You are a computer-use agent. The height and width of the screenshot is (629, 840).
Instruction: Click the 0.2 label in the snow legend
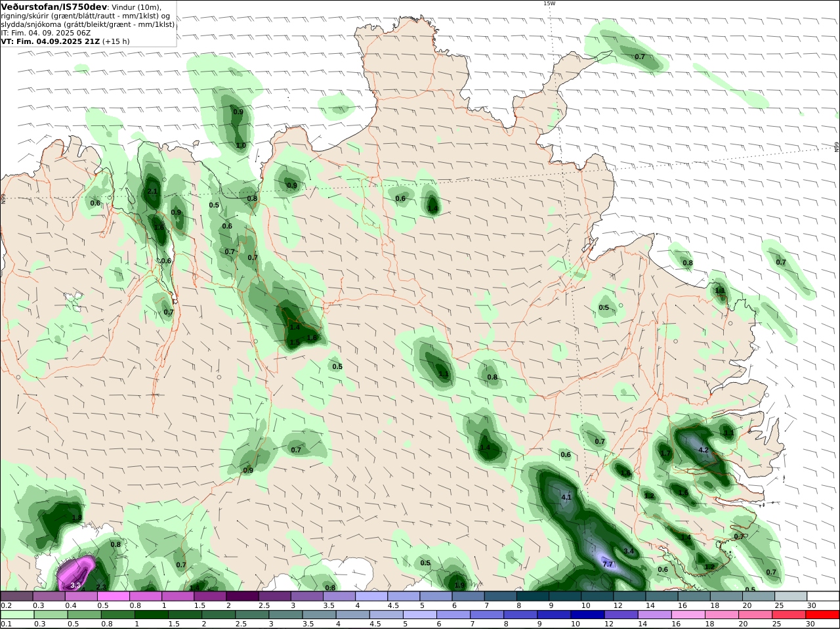tap(6, 605)
